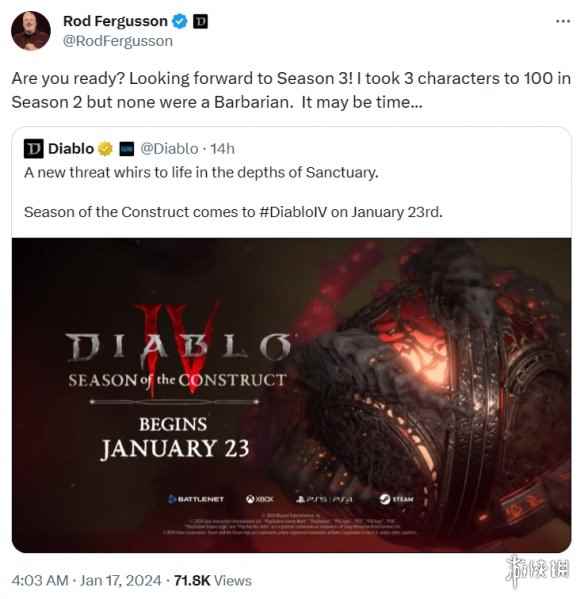Open the Rod Fergusson display name

pyautogui.click(x=115, y=21)
